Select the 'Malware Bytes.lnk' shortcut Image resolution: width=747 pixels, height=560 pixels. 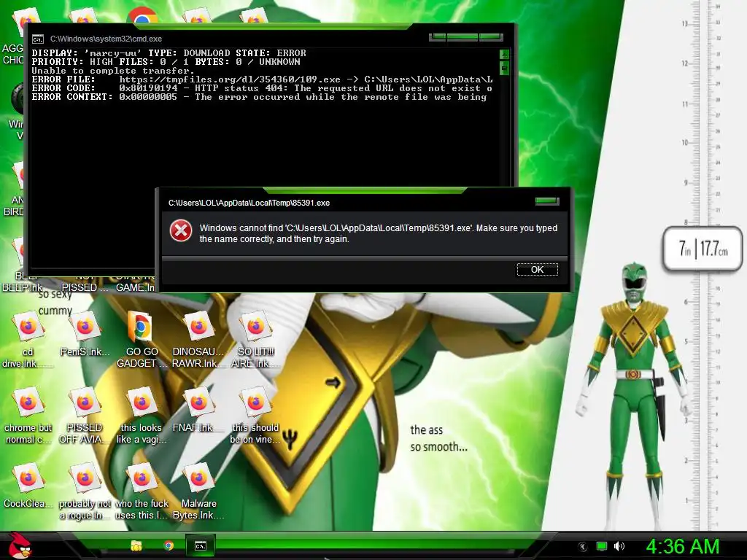(x=198, y=492)
